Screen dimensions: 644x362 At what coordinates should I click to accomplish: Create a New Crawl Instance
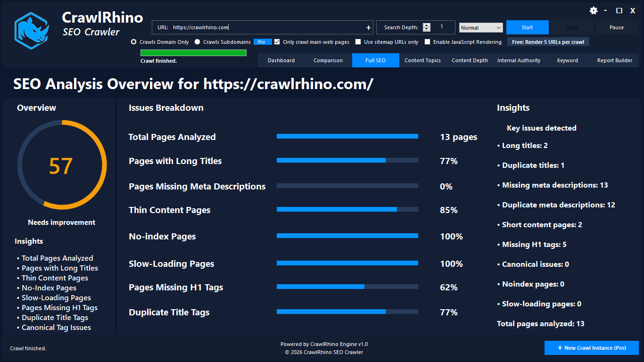(592, 348)
